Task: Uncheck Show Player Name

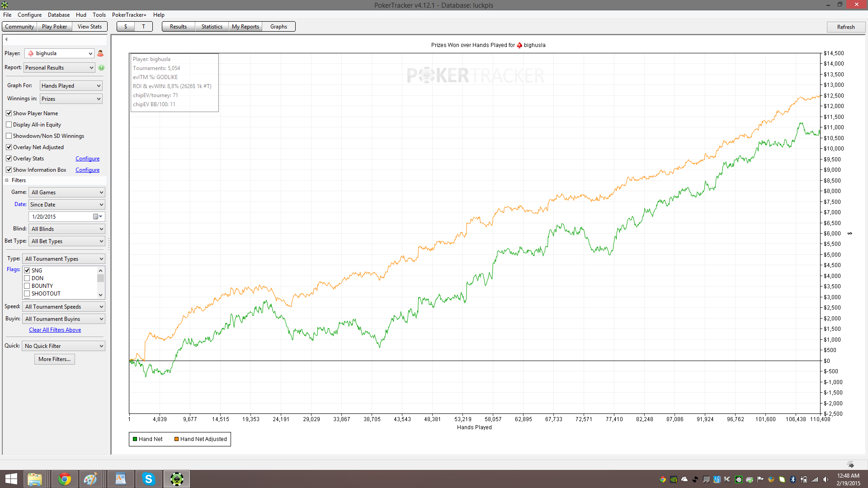Action: pyautogui.click(x=9, y=113)
